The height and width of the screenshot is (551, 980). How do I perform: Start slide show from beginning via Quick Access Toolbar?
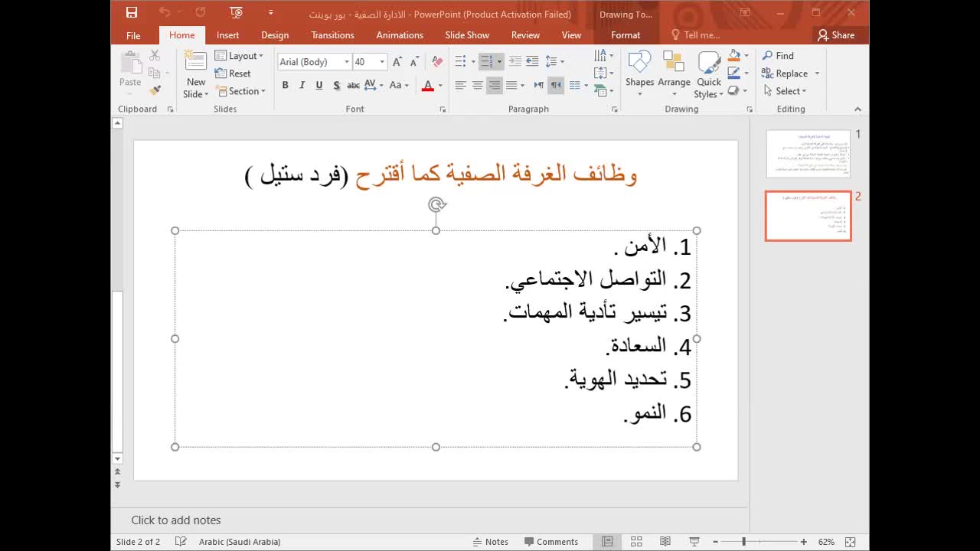tap(236, 12)
